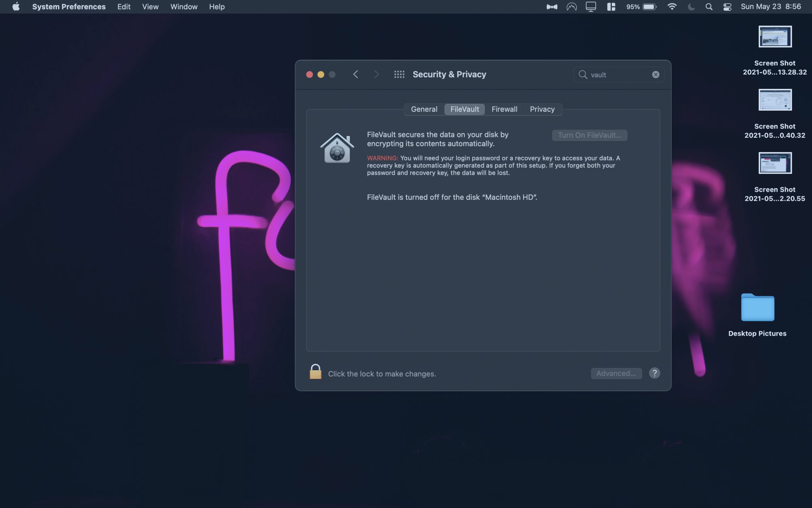
Task: Open the help question mark button
Action: [x=654, y=373]
